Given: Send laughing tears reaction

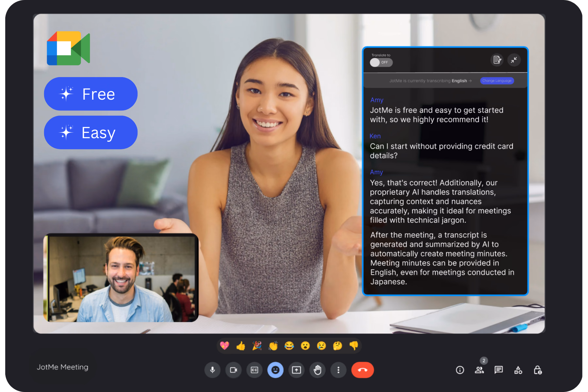Looking at the screenshot, I should [289, 346].
